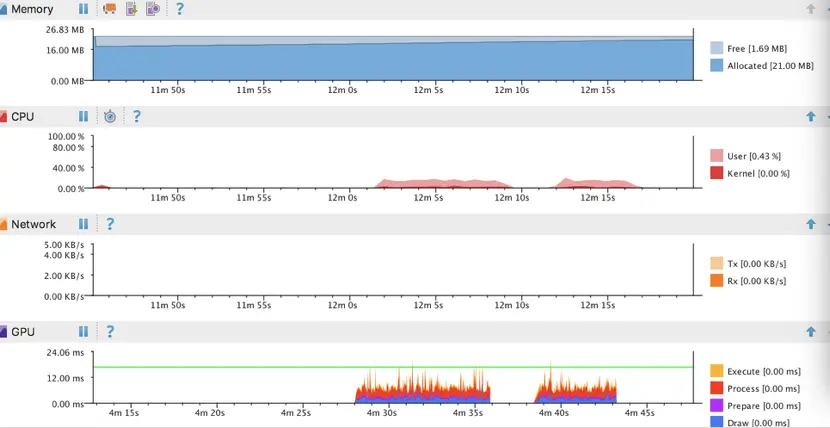The width and height of the screenshot is (830, 428).
Task: Pause the Network monitor
Action: (84, 224)
